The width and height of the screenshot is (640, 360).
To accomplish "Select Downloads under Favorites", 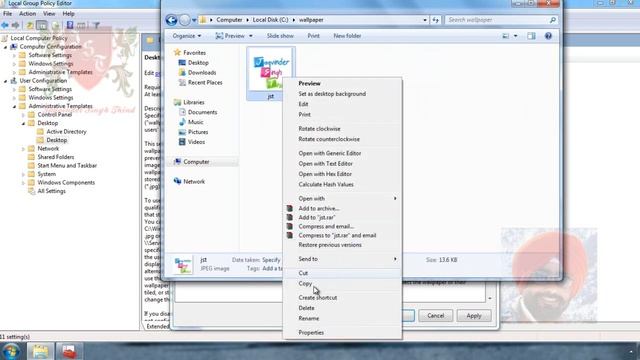I will 202,73.
